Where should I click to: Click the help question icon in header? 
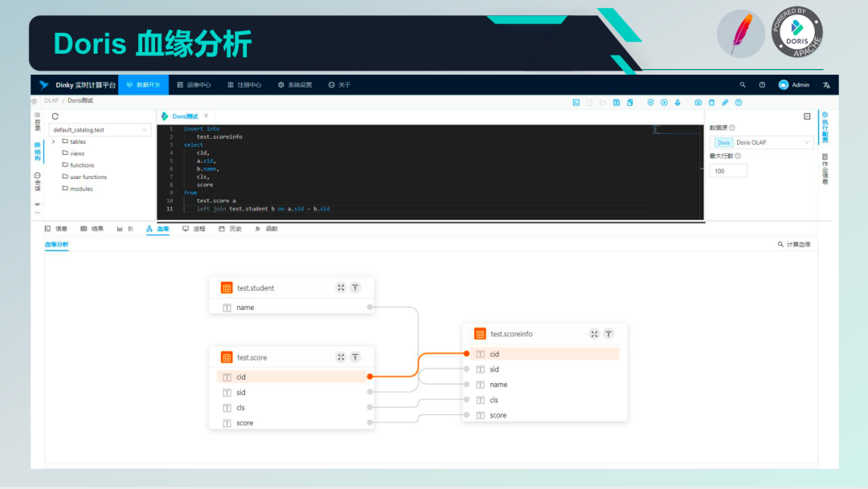click(x=762, y=84)
